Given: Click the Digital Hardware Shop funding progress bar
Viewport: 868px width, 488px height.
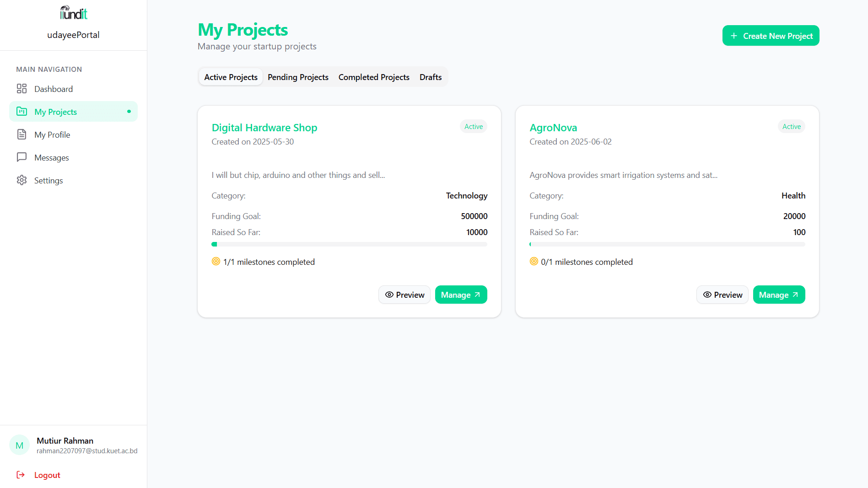Looking at the screenshot, I should (x=349, y=244).
